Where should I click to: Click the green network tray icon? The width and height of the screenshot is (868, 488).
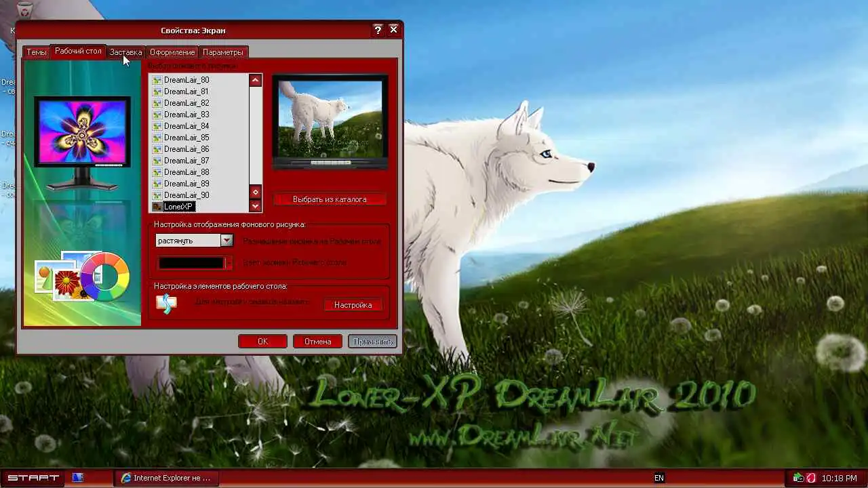798,478
